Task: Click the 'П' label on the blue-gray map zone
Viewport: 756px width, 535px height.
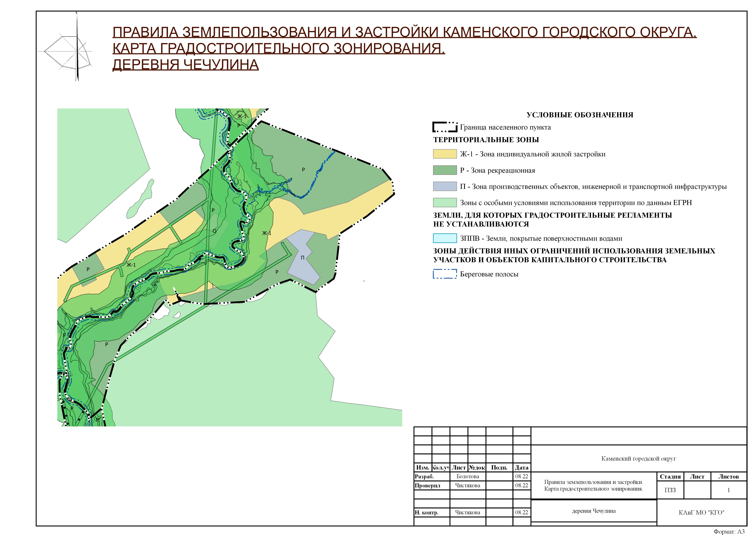Action: coord(303,258)
